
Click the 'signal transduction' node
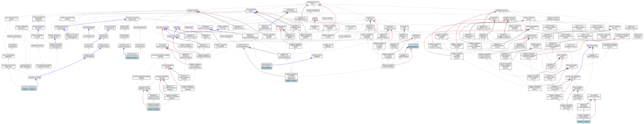tap(174, 36)
